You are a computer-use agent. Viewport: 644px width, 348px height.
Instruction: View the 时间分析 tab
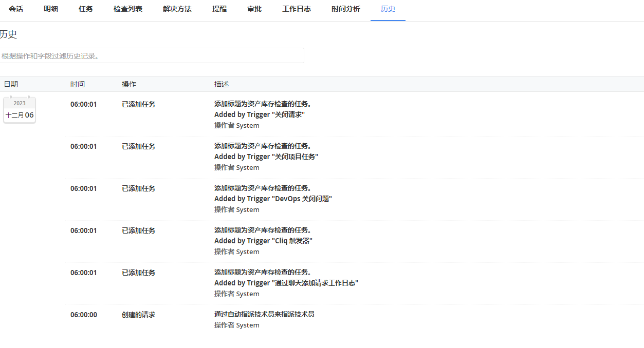(x=346, y=9)
